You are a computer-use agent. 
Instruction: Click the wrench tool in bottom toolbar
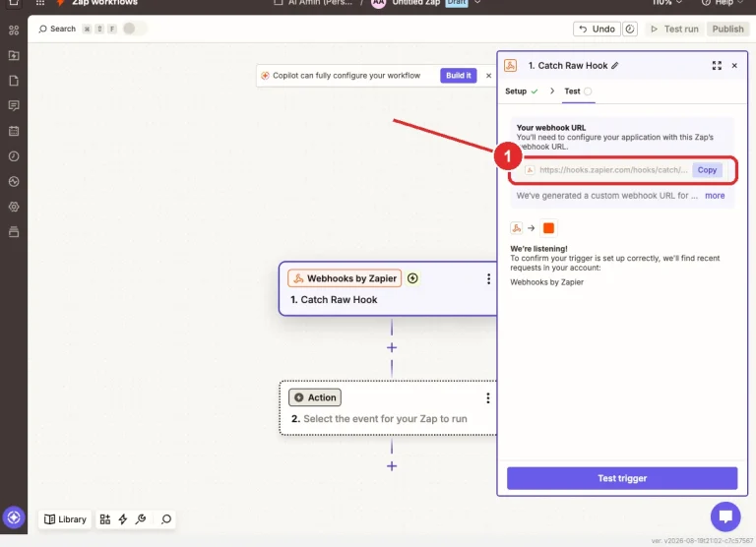click(x=141, y=519)
